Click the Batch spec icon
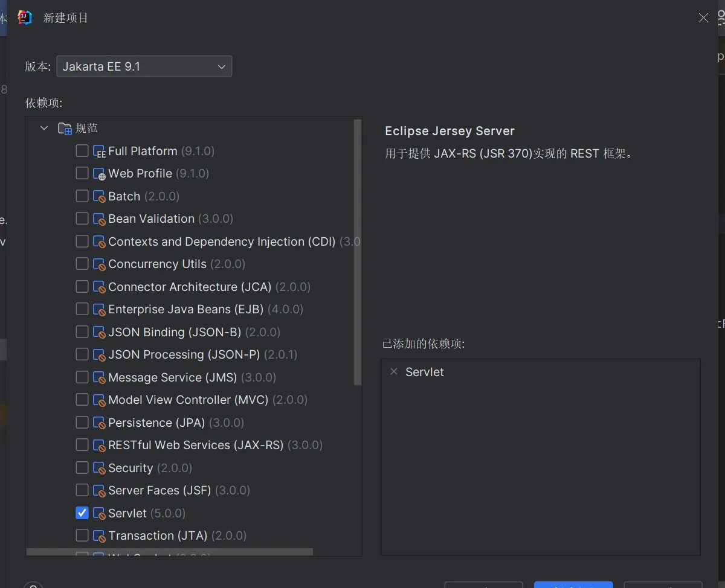Image resolution: width=725 pixels, height=588 pixels. coord(99,196)
